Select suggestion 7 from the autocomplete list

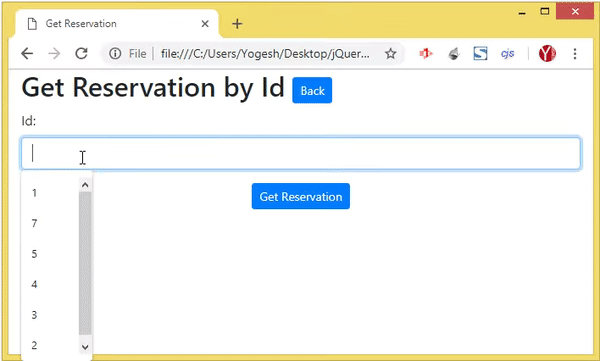coord(50,223)
